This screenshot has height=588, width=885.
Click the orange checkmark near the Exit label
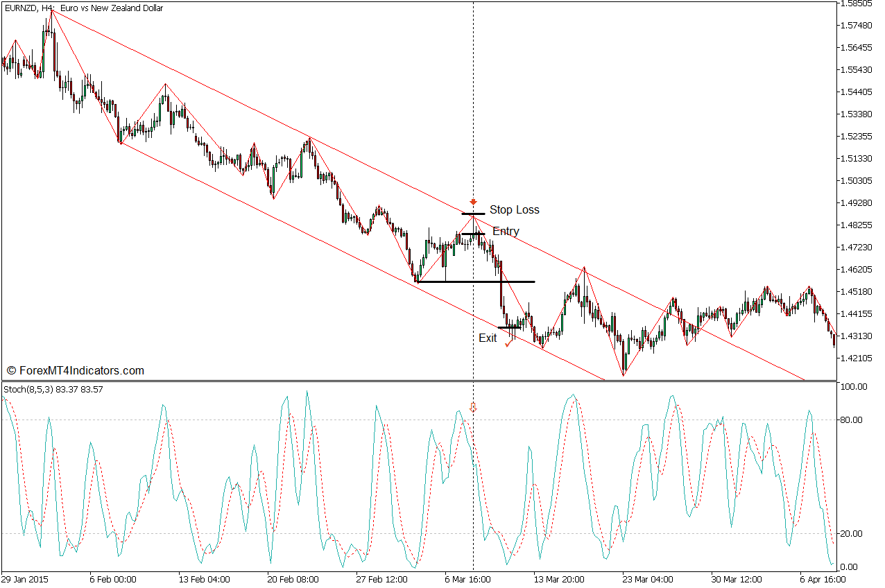coord(510,343)
